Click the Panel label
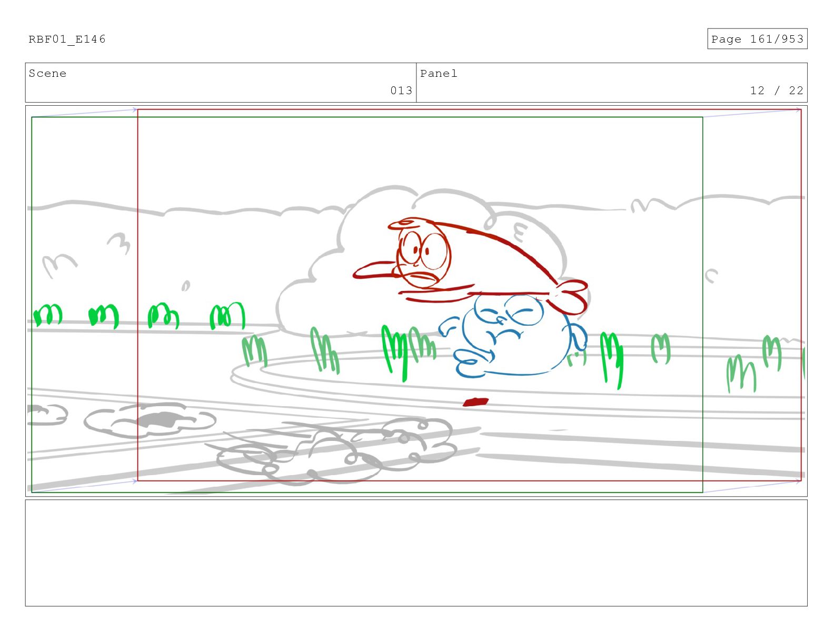This screenshot has width=834, height=644. (x=439, y=74)
